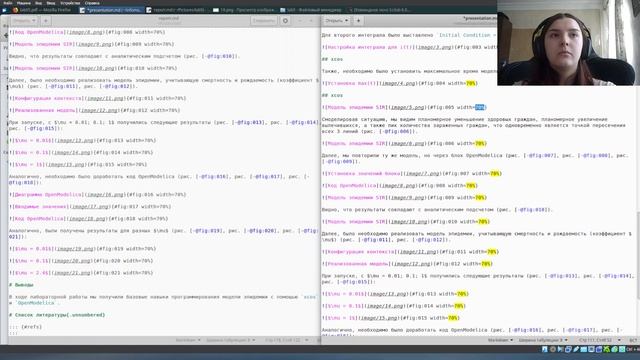Click the '# Список литературы{.unnumbered}' heading line
The height and width of the screenshot is (360, 640).
pyautogui.click(x=57, y=315)
